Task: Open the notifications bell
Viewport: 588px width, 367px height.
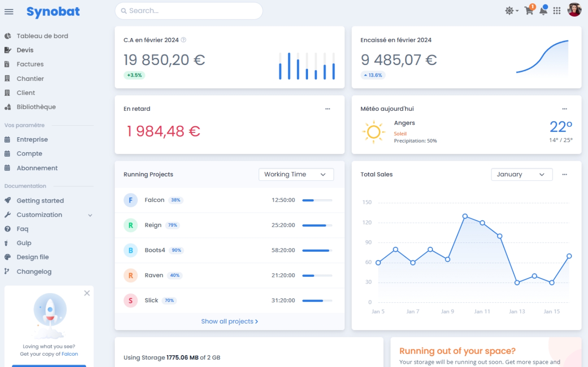Action: (543, 11)
